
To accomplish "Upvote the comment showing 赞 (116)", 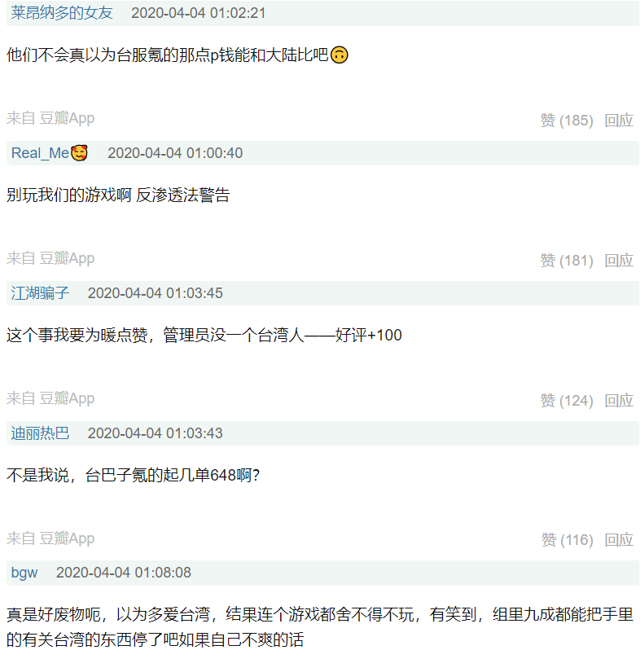I will (x=568, y=540).
